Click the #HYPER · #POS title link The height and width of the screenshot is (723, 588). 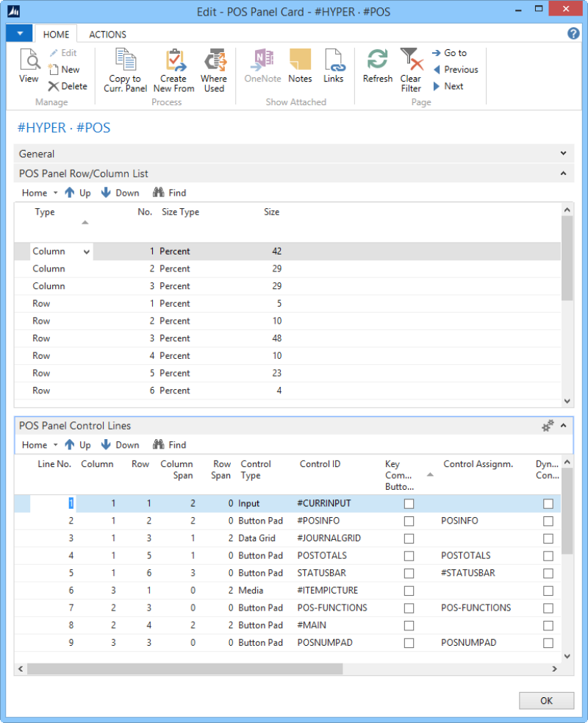[x=64, y=128]
